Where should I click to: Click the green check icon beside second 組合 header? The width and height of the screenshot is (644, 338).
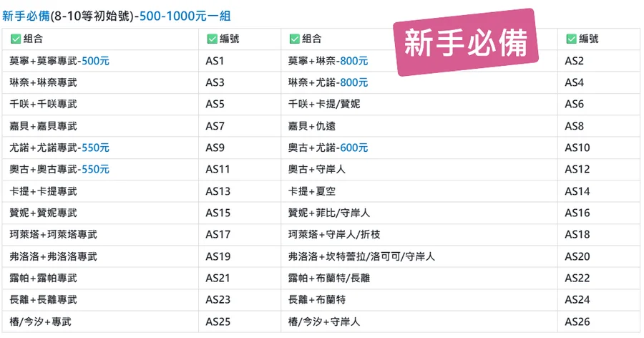click(x=294, y=39)
